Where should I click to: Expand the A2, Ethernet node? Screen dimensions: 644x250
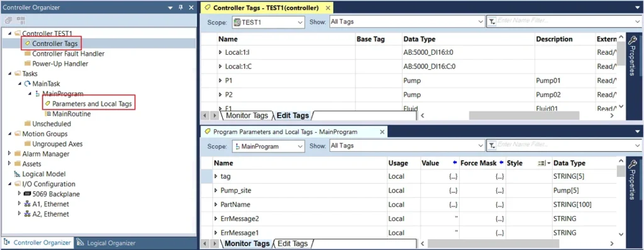click(x=19, y=214)
